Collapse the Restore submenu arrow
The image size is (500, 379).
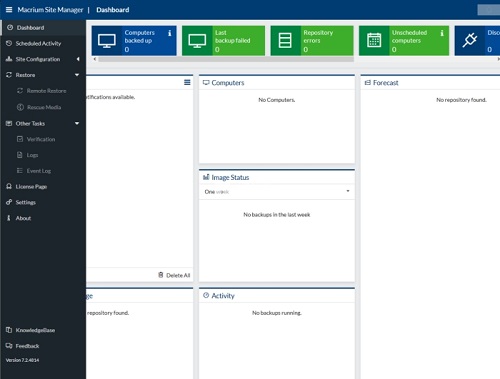pos(77,75)
